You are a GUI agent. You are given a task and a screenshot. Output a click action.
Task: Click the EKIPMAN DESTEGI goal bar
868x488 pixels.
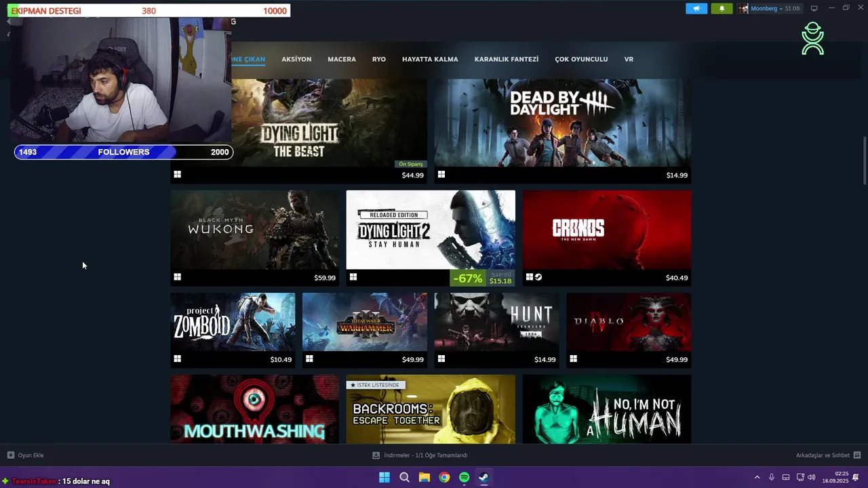149,11
